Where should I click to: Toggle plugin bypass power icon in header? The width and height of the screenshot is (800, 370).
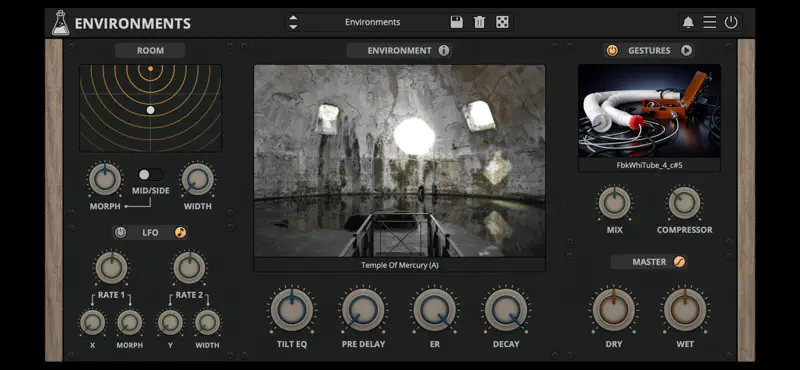coord(731,22)
